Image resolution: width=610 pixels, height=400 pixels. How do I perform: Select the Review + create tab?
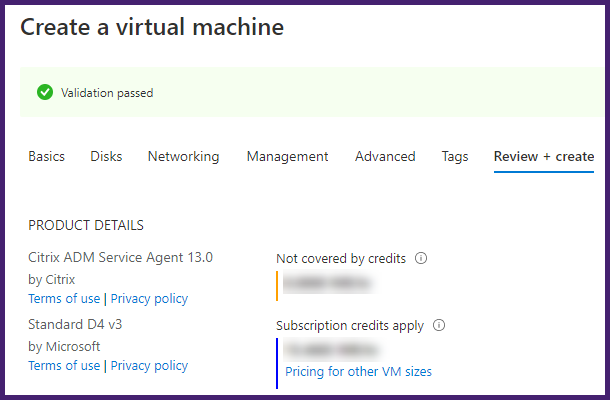pyautogui.click(x=544, y=156)
